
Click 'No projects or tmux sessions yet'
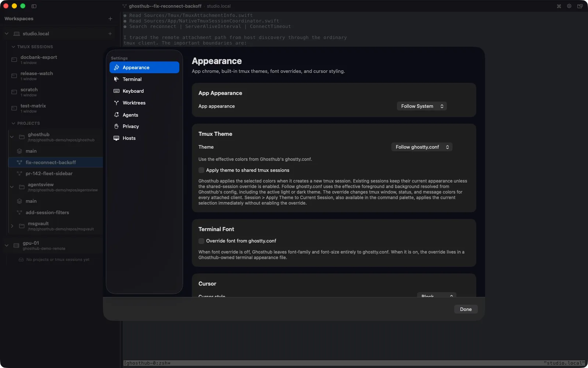coord(58,259)
